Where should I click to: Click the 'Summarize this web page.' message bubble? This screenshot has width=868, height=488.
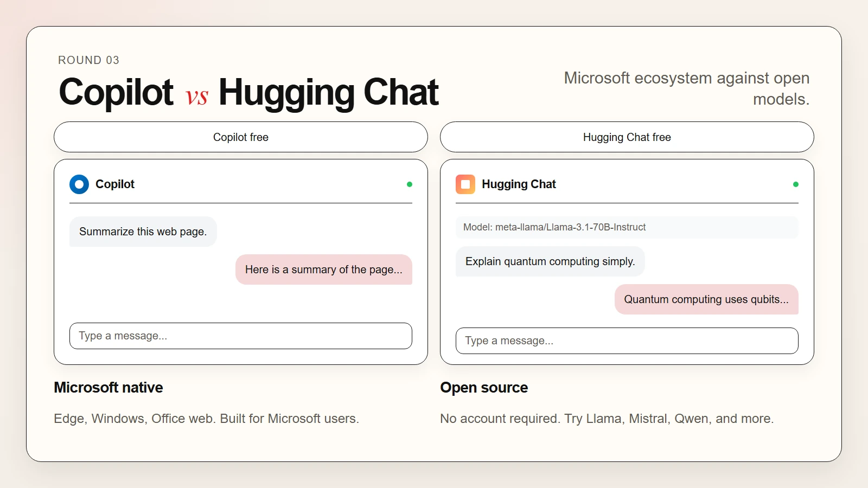coord(143,232)
